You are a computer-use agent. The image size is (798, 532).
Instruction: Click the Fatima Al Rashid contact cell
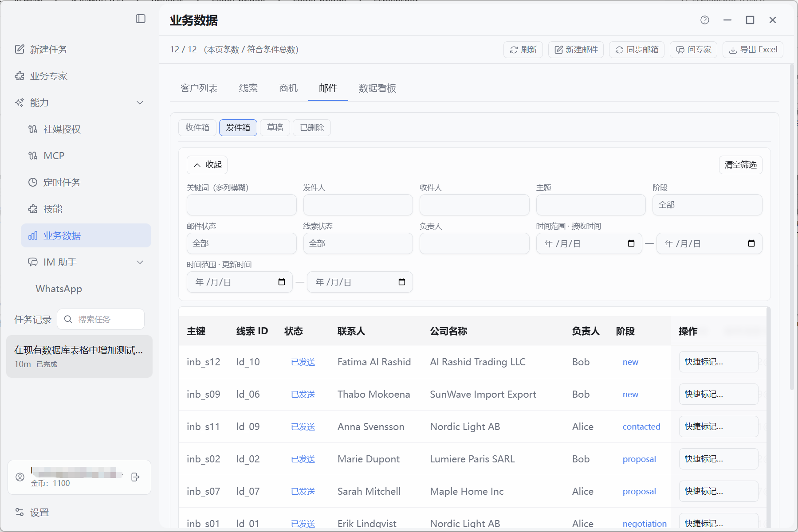click(374, 362)
